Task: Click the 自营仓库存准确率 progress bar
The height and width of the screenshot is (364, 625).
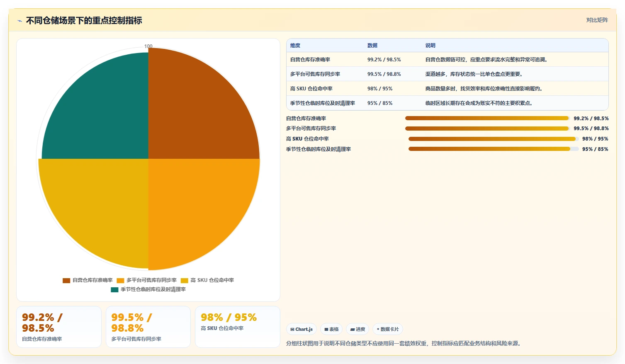Action: pyautogui.click(x=487, y=118)
